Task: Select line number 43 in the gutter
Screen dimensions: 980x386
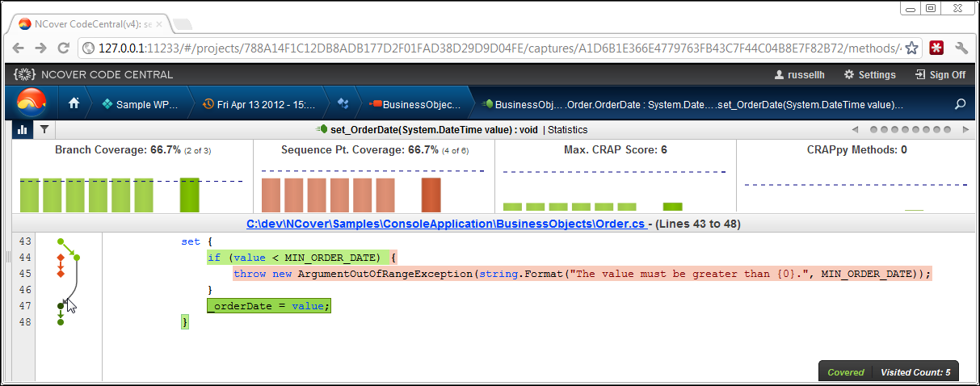Action: click(24, 241)
